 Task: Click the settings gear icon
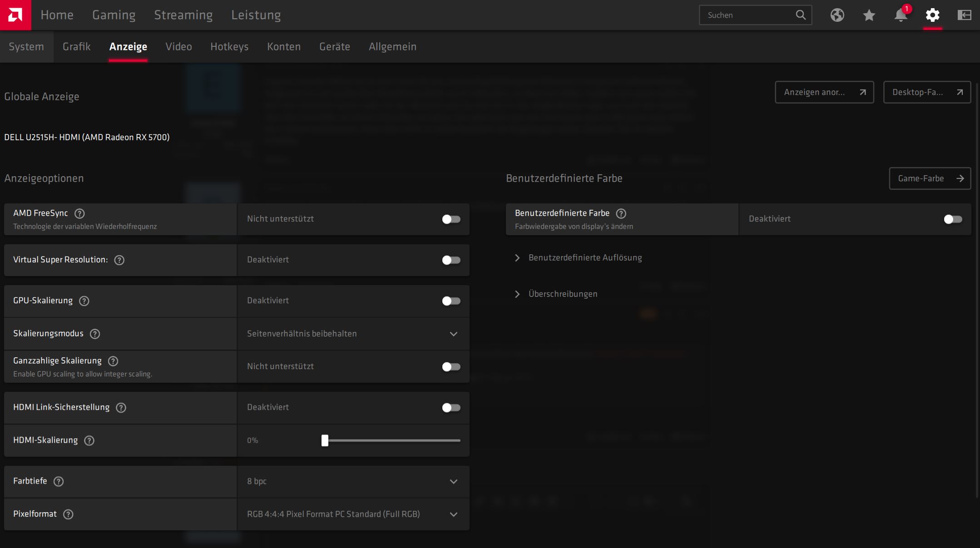pos(932,15)
